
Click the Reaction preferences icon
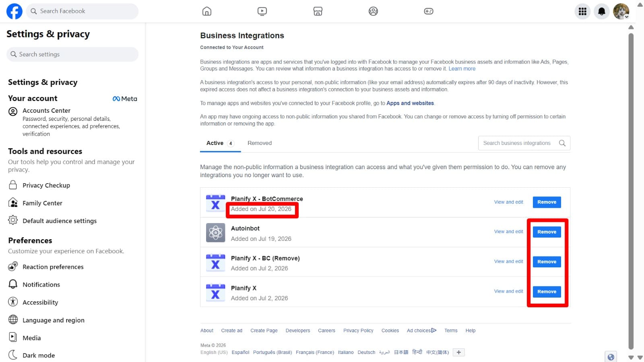point(13,266)
